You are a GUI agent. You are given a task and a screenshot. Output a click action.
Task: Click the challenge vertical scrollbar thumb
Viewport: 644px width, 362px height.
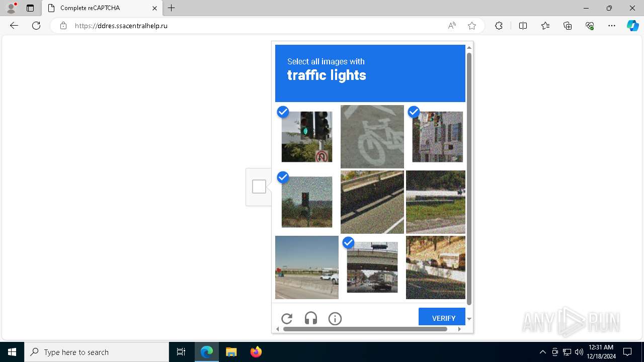pyautogui.click(x=469, y=178)
